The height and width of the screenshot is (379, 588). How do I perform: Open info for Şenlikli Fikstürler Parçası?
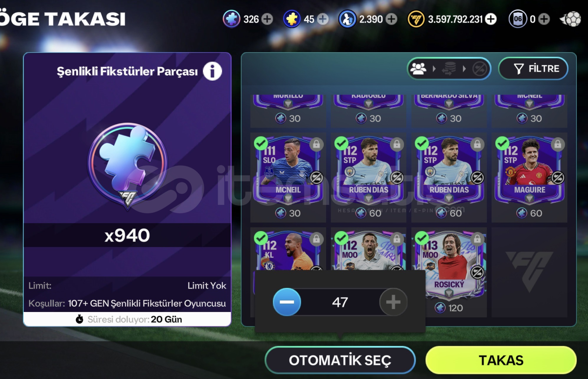tap(212, 71)
